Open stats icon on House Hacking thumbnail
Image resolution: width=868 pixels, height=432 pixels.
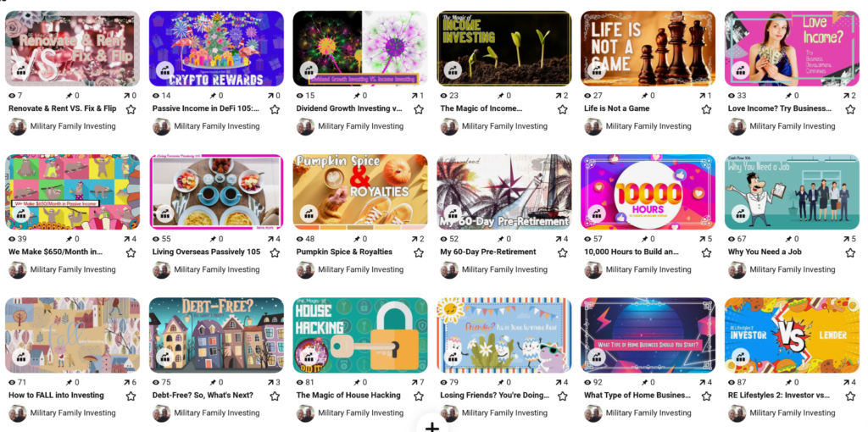click(x=309, y=357)
